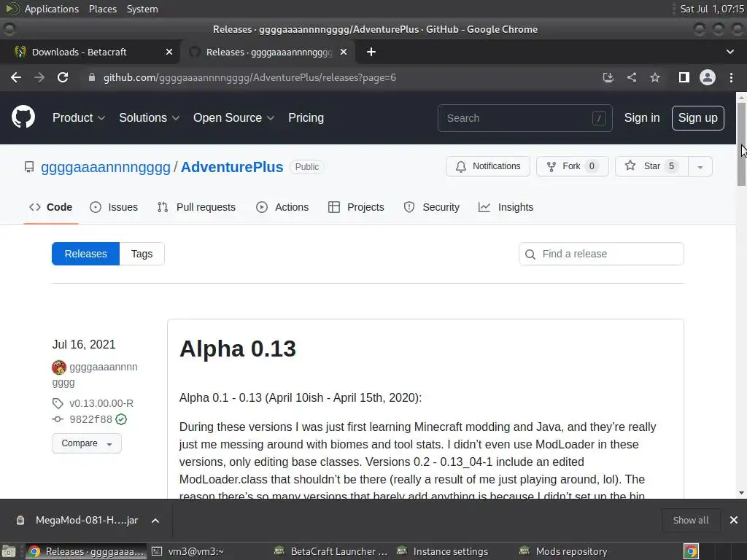Image resolution: width=747 pixels, height=560 pixels.
Task: Open the Code repository tab
Action: pyautogui.click(x=51, y=207)
